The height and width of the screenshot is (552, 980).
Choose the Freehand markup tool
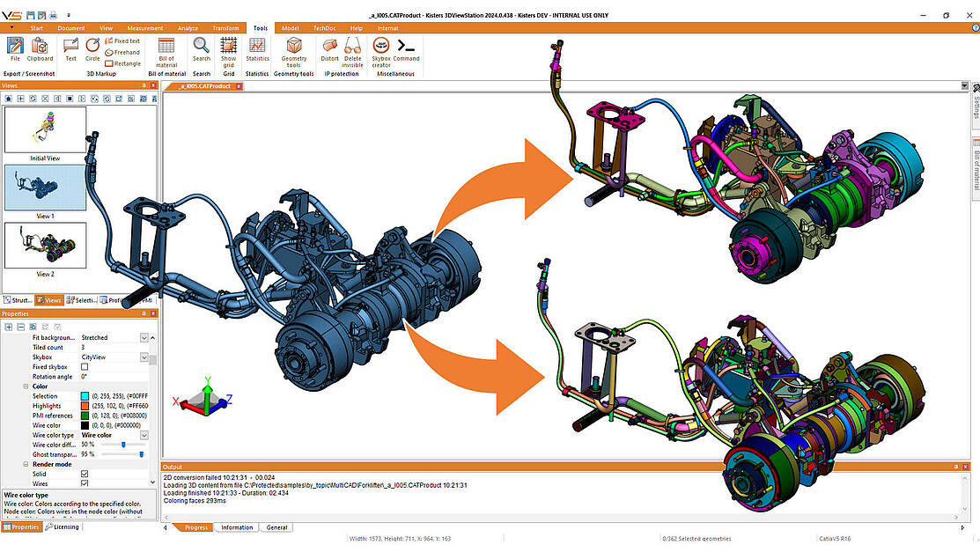click(x=122, y=52)
